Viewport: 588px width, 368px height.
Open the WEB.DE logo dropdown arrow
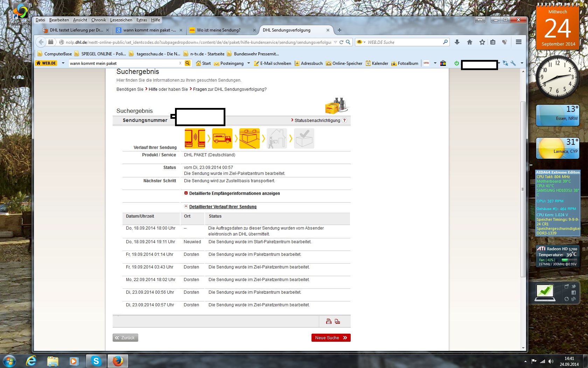(63, 63)
